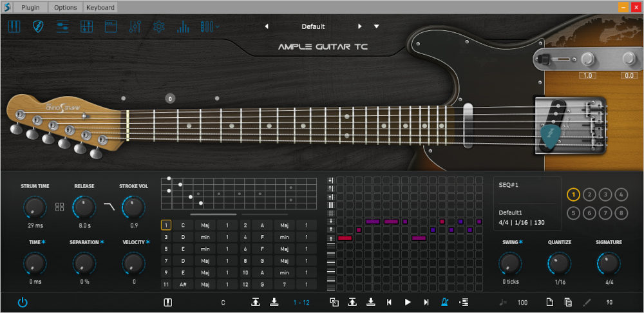Go to previous preset with left arrow
Viewport: 644px width, 313px height.
[x=267, y=26]
